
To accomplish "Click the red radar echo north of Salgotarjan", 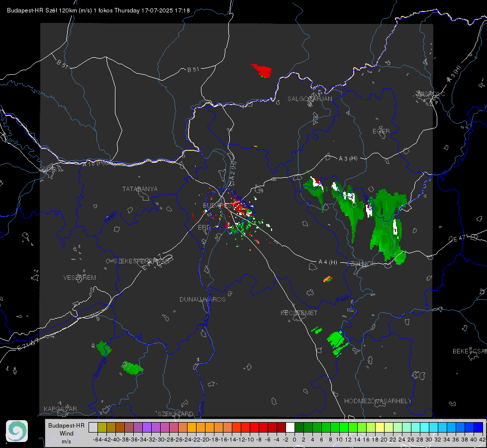I will pyautogui.click(x=262, y=71).
